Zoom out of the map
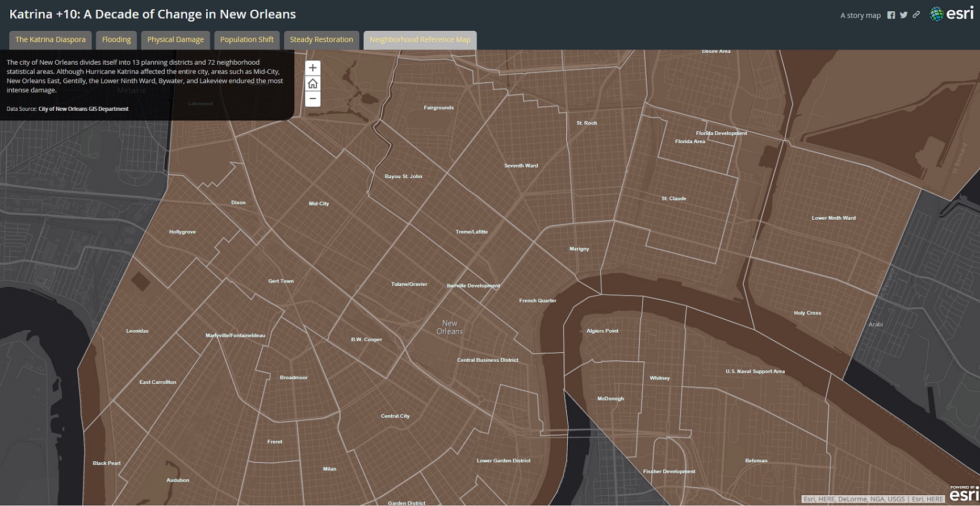Viewport: 980px width, 506px height. click(x=312, y=99)
